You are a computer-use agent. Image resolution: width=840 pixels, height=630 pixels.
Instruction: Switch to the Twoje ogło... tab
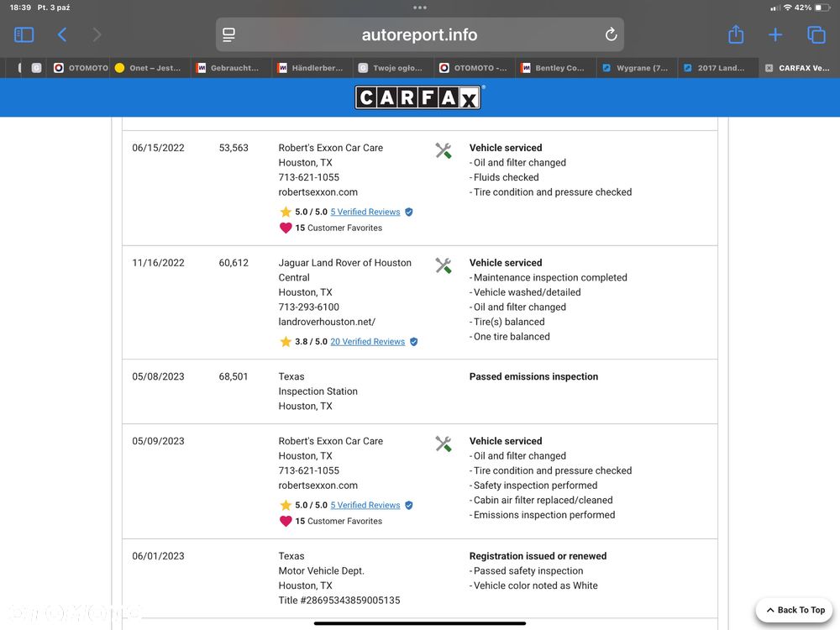coord(392,68)
